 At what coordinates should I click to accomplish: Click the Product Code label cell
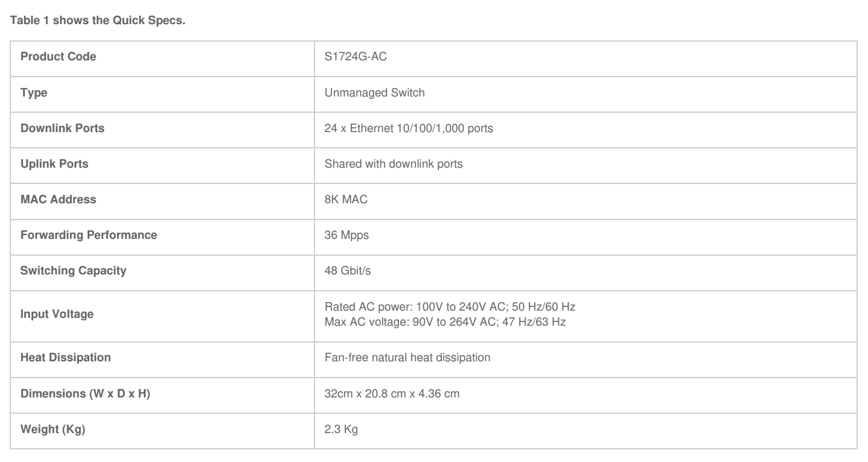pyautogui.click(x=59, y=57)
